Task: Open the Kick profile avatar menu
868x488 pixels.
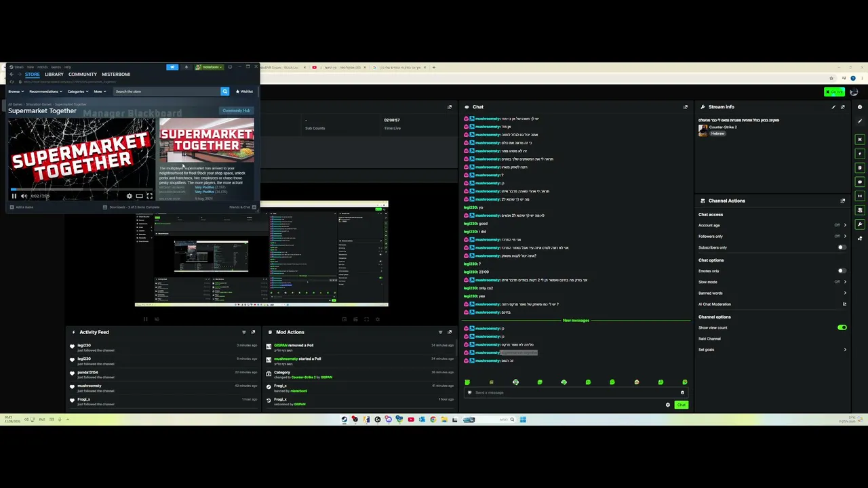Action: coord(854,92)
